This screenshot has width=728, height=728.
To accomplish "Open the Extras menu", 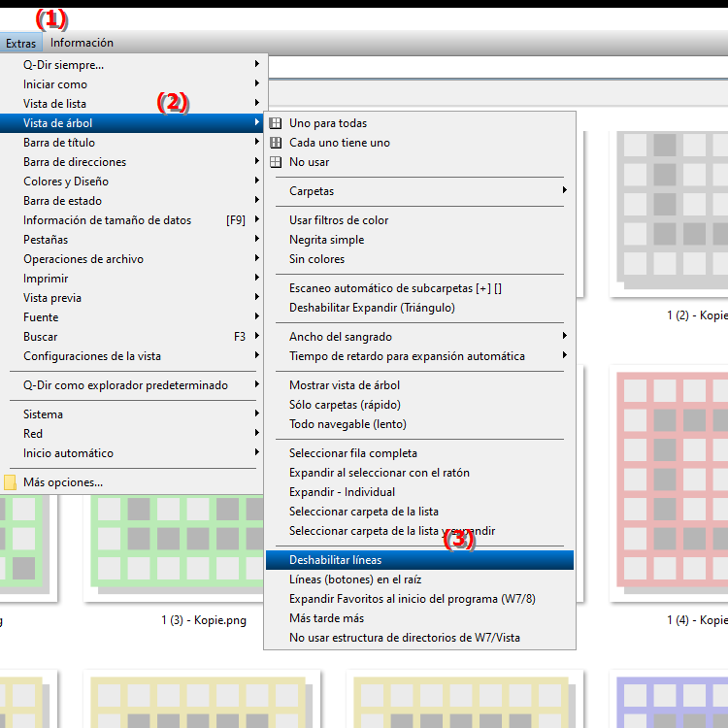I will click(x=20, y=43).
